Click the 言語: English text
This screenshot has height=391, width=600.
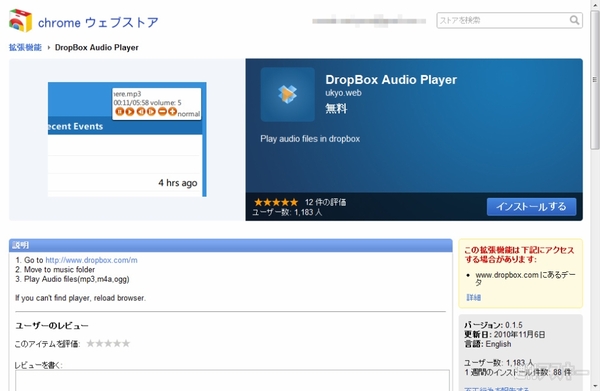488,344
